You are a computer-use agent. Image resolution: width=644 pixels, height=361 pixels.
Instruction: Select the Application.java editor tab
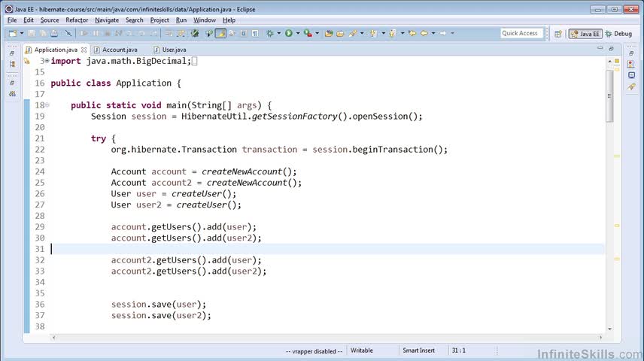tap(56, 50)
